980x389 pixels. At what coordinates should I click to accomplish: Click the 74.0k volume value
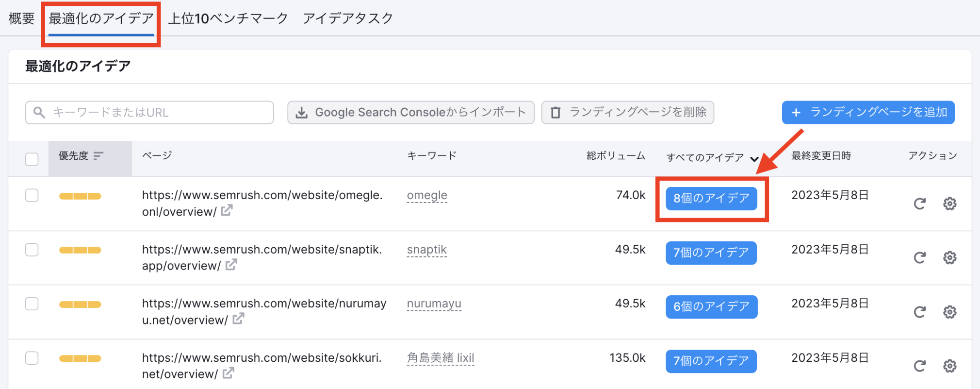click(x=631, y=195)
